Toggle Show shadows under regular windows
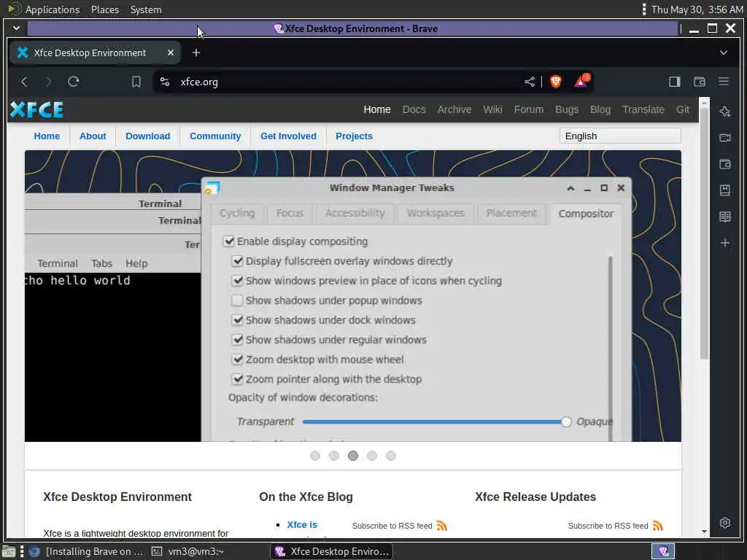 point(237,340)
